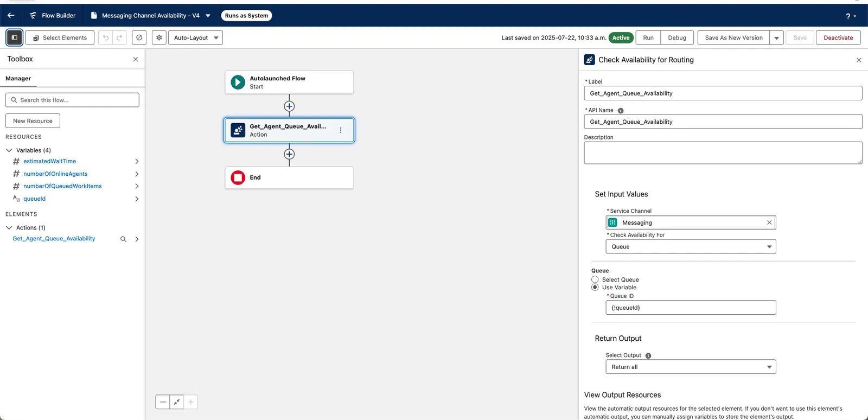Open the Auto-Layout dropdown
The image size is (868, 420).
point(195,37)
